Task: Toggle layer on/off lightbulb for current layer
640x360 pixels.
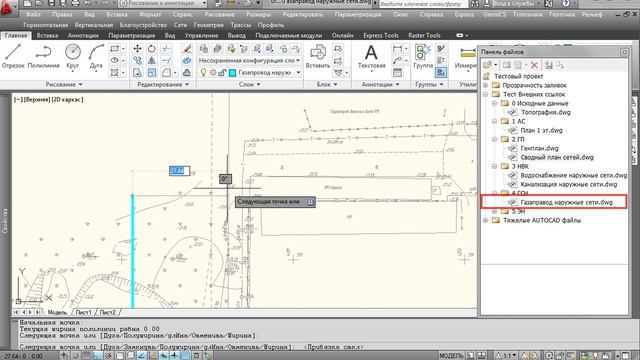Action: tap(203, 73)
